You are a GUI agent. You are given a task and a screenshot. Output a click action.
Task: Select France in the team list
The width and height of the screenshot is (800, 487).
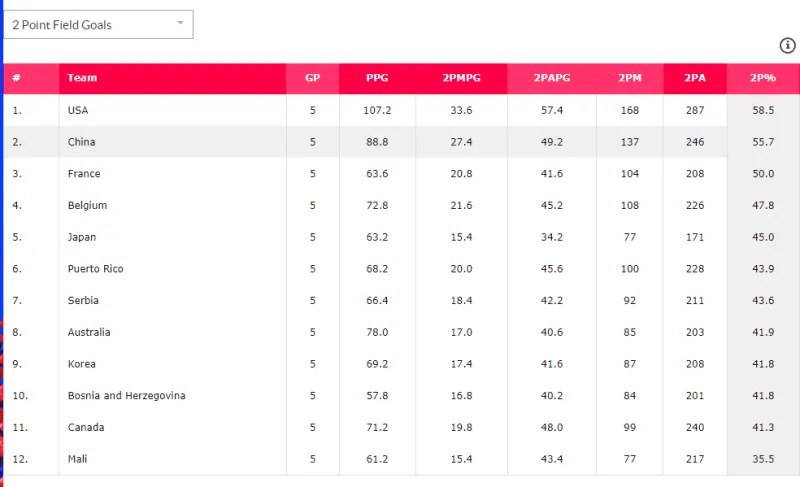click(x=84, y=174)
